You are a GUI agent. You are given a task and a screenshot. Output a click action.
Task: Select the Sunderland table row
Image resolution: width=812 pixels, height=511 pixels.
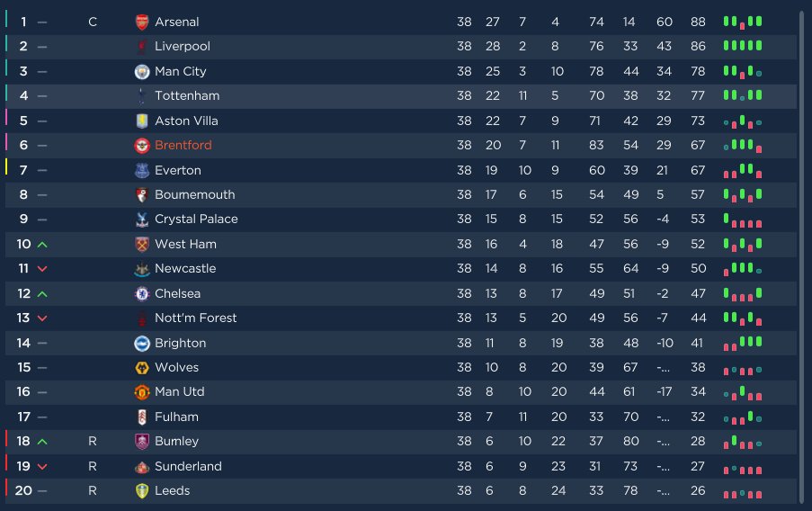pyautogui.click(x=401, y=466)
